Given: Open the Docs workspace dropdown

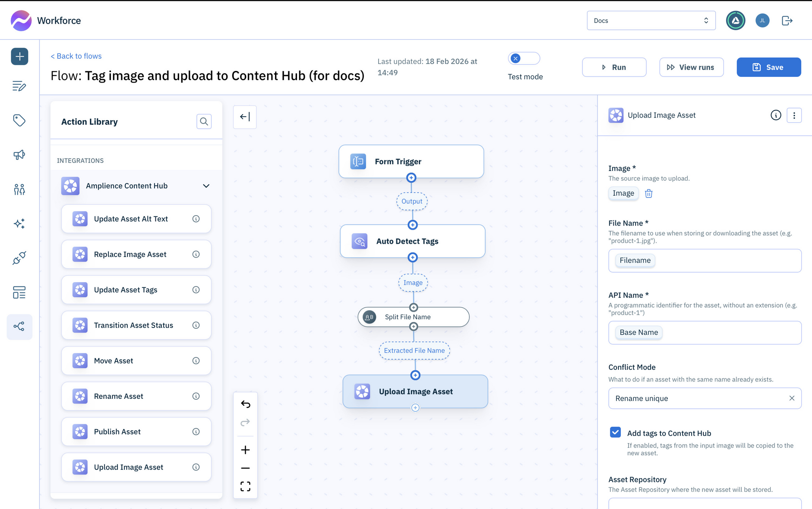Looking at the screenshot, I should tap(651, 20).
